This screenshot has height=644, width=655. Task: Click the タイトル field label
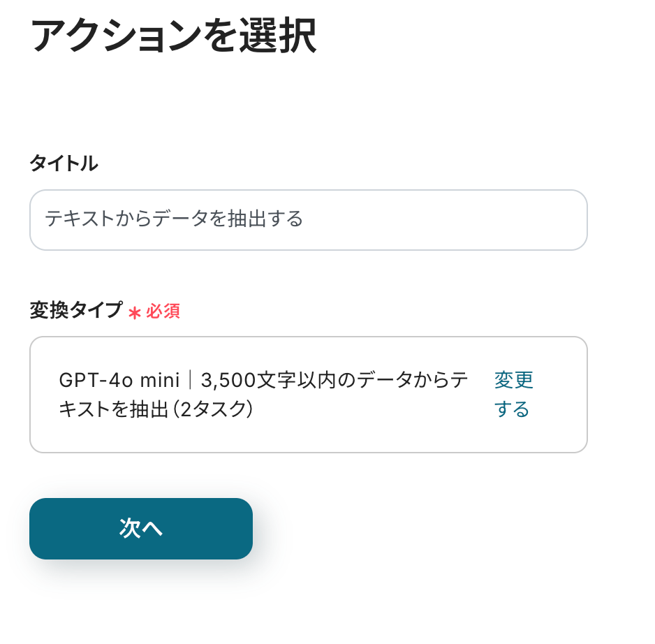point(64,163)
